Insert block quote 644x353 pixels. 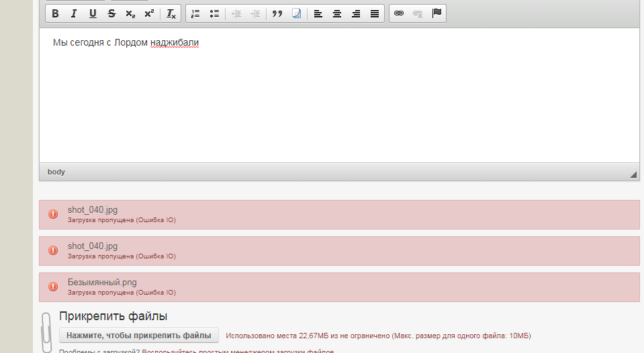277,13
